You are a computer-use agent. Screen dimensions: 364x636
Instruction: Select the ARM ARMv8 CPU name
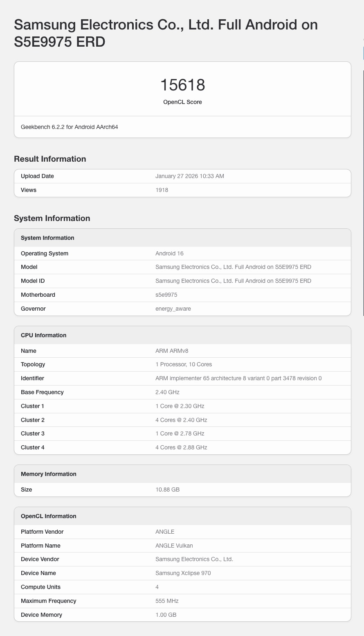tap(172, 351)
